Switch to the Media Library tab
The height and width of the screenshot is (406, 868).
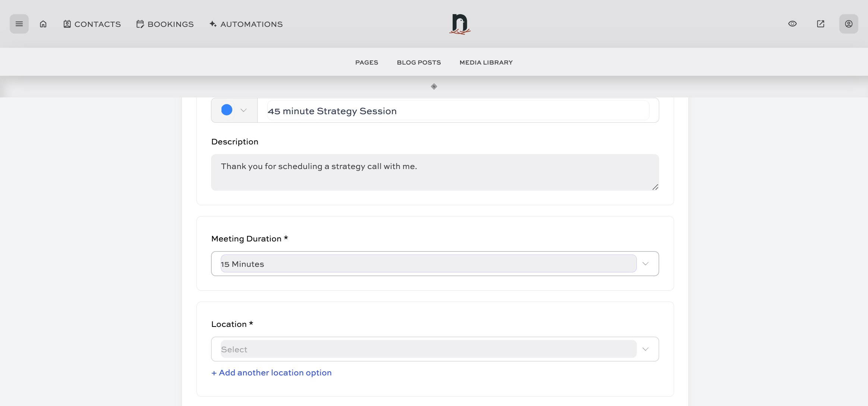pos(486,62)
